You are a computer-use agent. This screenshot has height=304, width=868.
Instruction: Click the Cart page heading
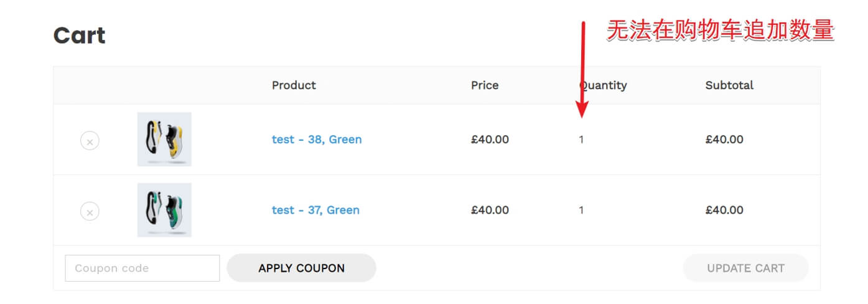point(80,36)
